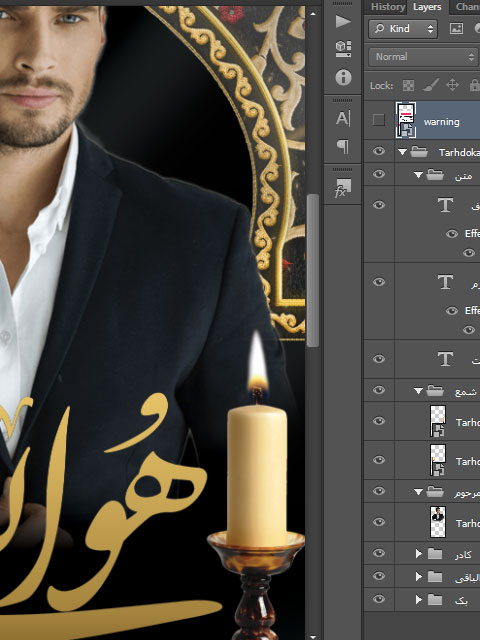Enable the lock transparent pixels icon
This screenshot has width=480, height=640.
408,85
